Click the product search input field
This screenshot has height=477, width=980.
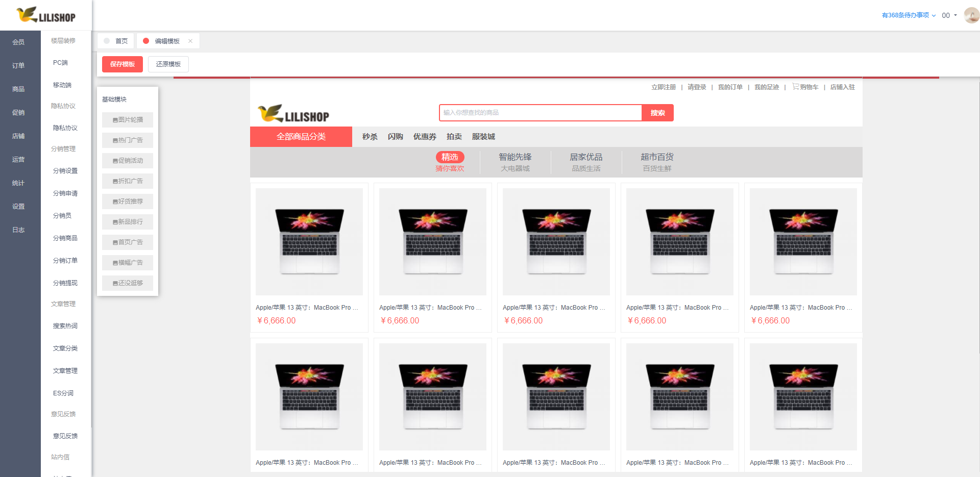coord(540,113)
